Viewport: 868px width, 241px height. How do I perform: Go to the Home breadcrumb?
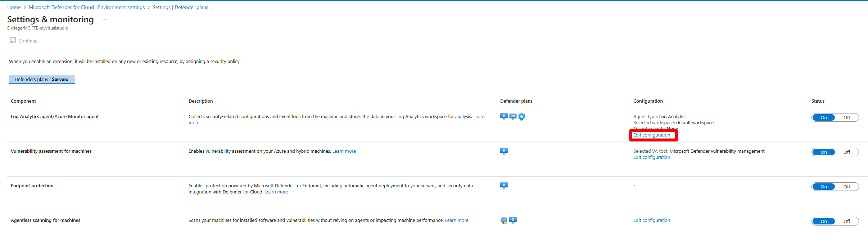coord(14,7)
